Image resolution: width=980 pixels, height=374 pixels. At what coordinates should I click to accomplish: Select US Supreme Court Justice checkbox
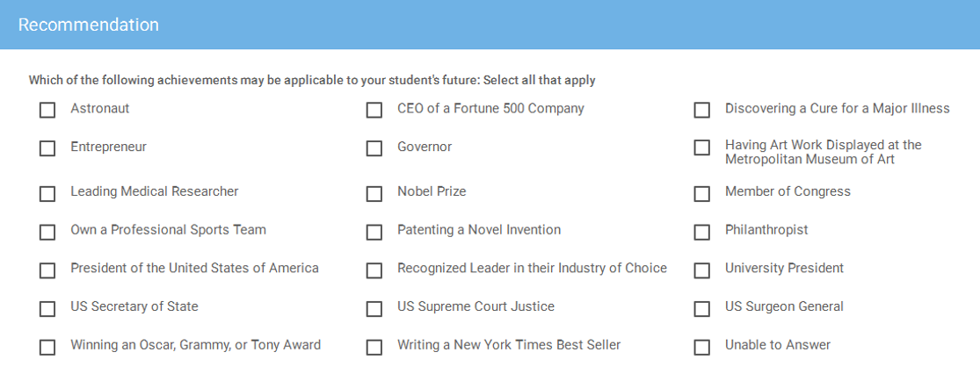(x=374, y=309)
